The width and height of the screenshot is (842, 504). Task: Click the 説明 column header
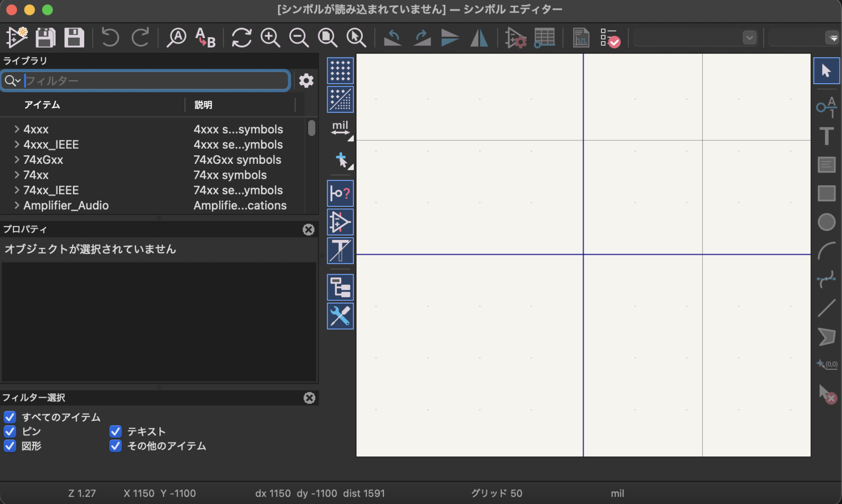pyautogui.click(x=203, y=105)
